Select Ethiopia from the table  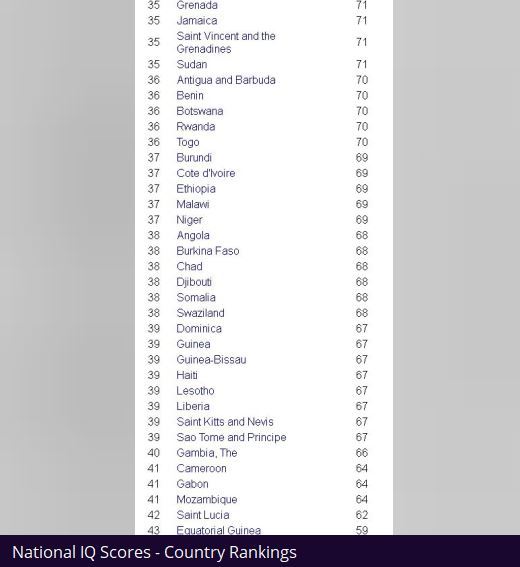click(196, 189)
